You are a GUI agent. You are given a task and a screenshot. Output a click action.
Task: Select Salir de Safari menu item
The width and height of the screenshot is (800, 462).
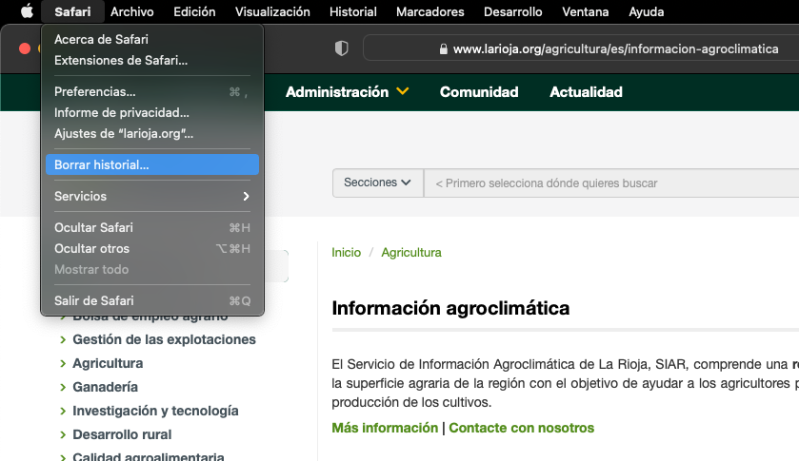[x=94, y=301]
